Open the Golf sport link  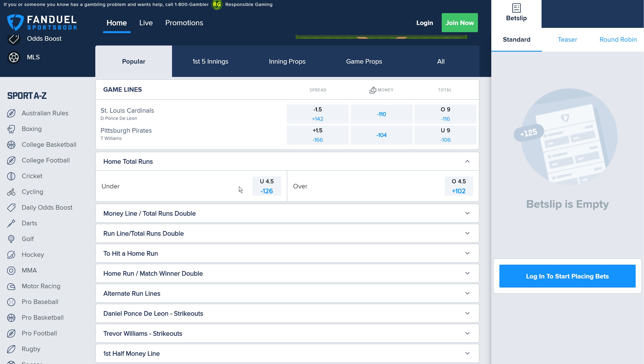(x=28, y=239)
